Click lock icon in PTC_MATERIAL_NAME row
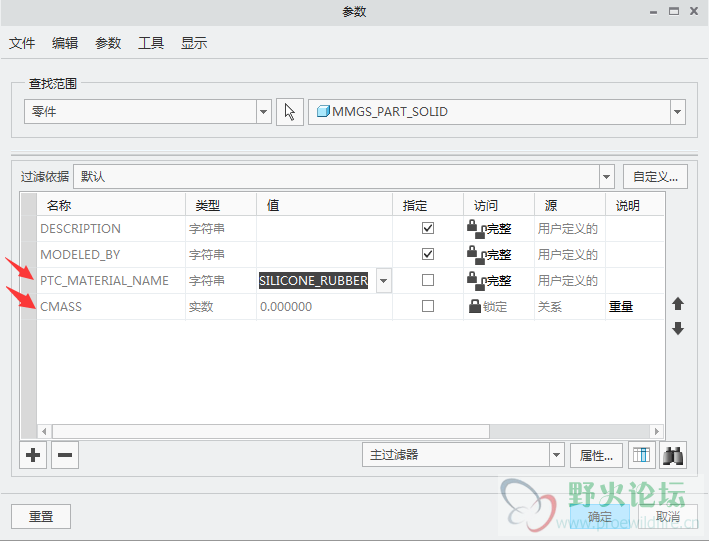 coord(475,280)
